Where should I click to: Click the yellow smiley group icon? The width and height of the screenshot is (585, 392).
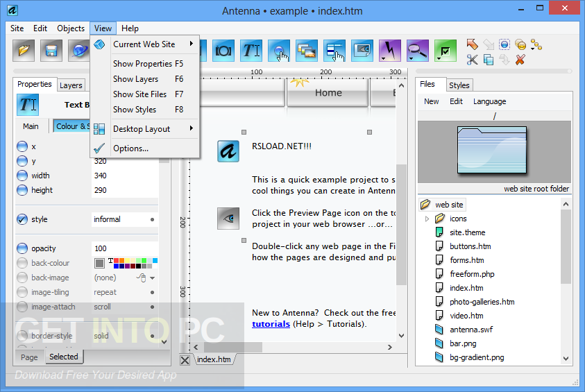click(520, 45)
